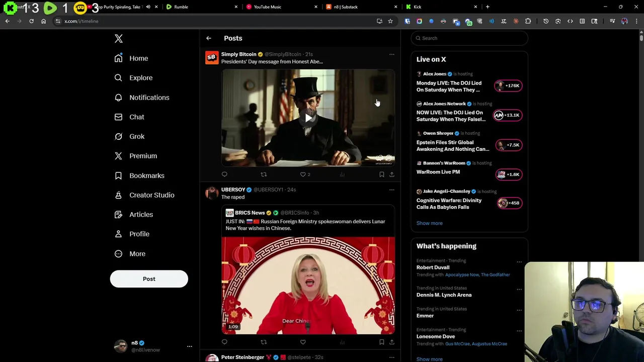Open Chat from sidebar

[129, 117]
